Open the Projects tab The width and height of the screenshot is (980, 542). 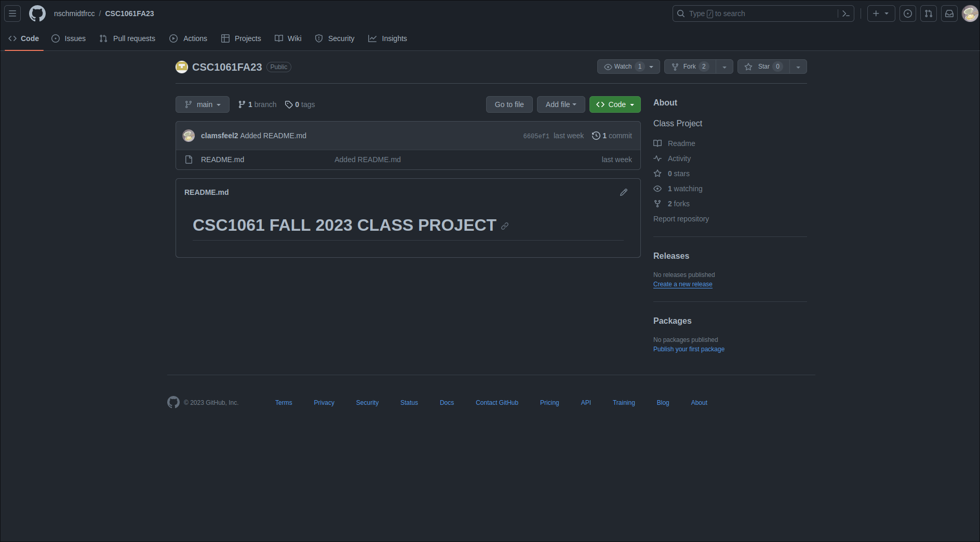[x=241, y=38]
